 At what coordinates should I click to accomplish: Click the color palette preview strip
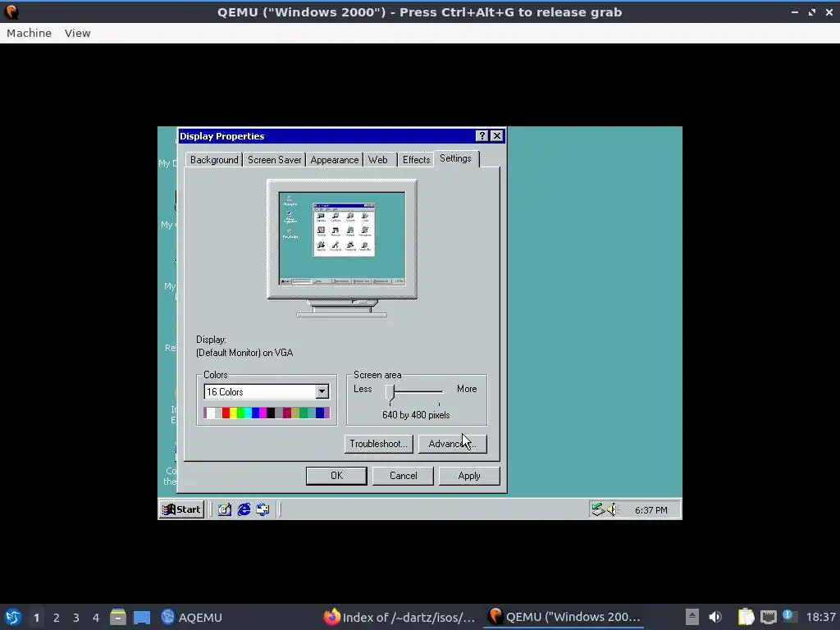tap(267, 413)
